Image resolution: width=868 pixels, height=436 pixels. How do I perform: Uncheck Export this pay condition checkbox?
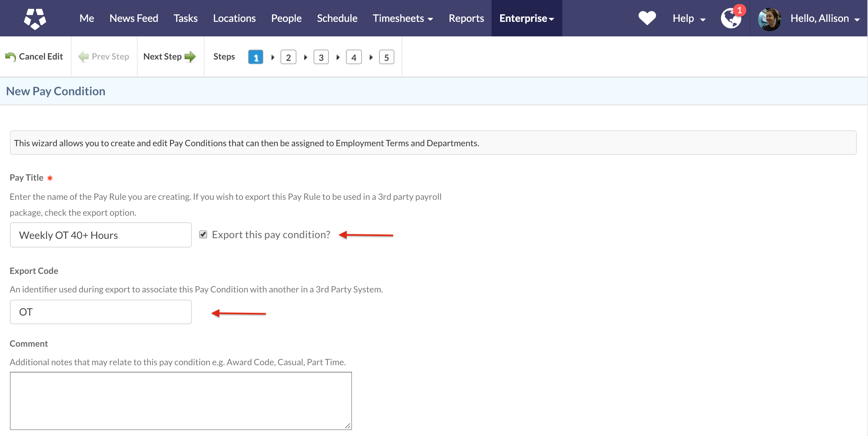pos(203,235)
